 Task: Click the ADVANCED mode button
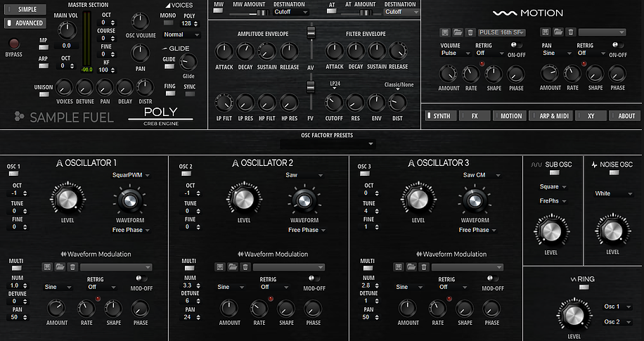click(25, 23)
